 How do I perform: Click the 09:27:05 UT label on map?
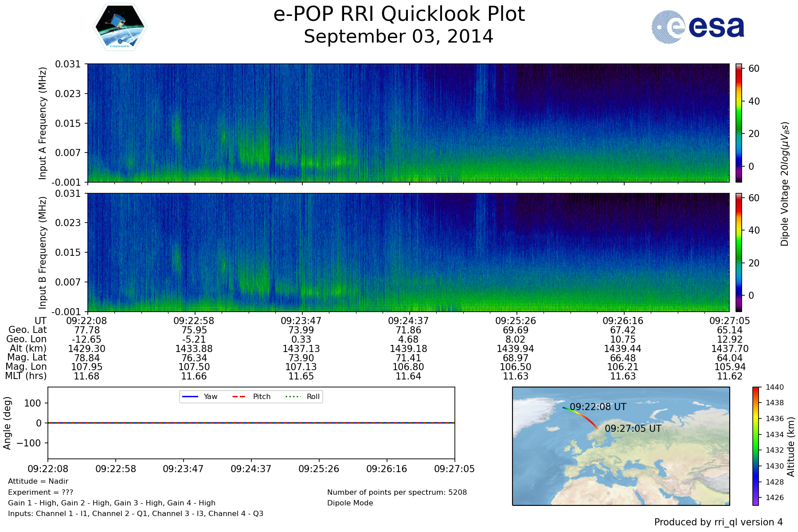(633, 429)
